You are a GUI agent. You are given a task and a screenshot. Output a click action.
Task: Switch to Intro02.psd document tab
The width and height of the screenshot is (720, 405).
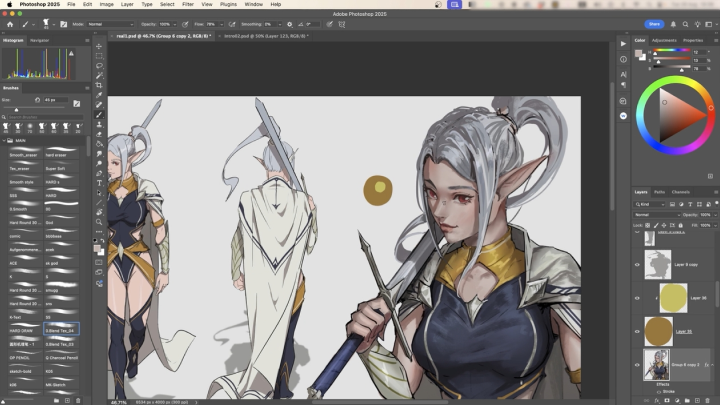click(x=263, y=35)
